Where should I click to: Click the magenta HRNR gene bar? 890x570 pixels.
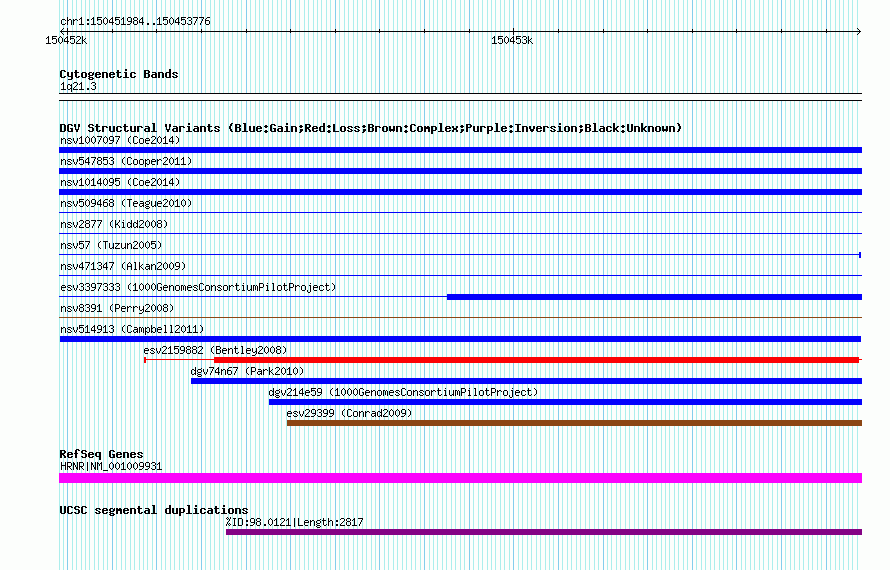point(460,478)
